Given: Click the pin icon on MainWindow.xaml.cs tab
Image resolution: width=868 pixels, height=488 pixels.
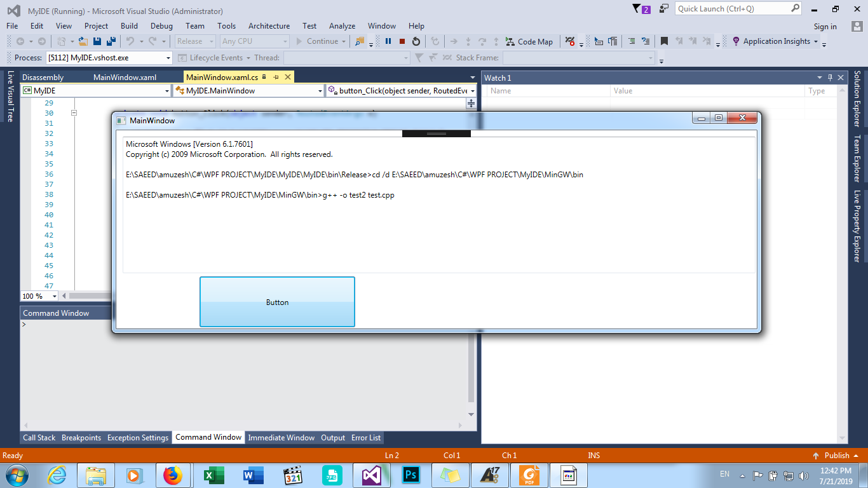Looking at the screenshot, I should pyautogui.click(x=276, y=77).
